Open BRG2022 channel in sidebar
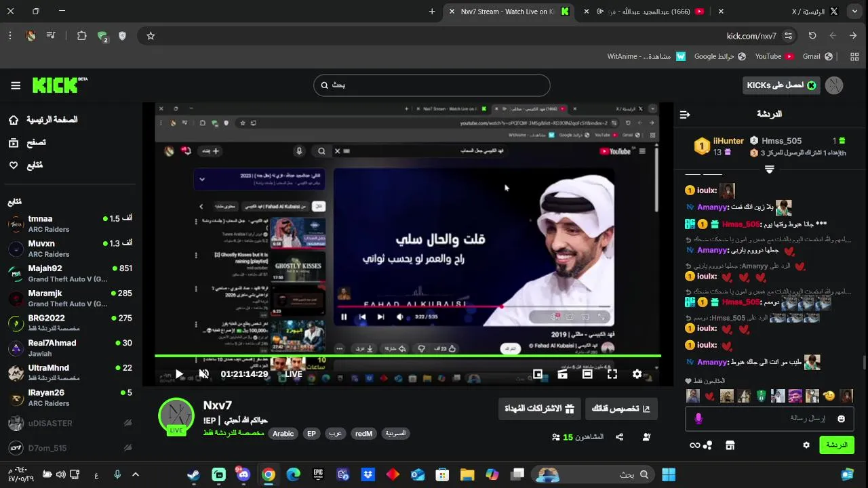This screenshot has width=868, height=488. coord(70,323)
